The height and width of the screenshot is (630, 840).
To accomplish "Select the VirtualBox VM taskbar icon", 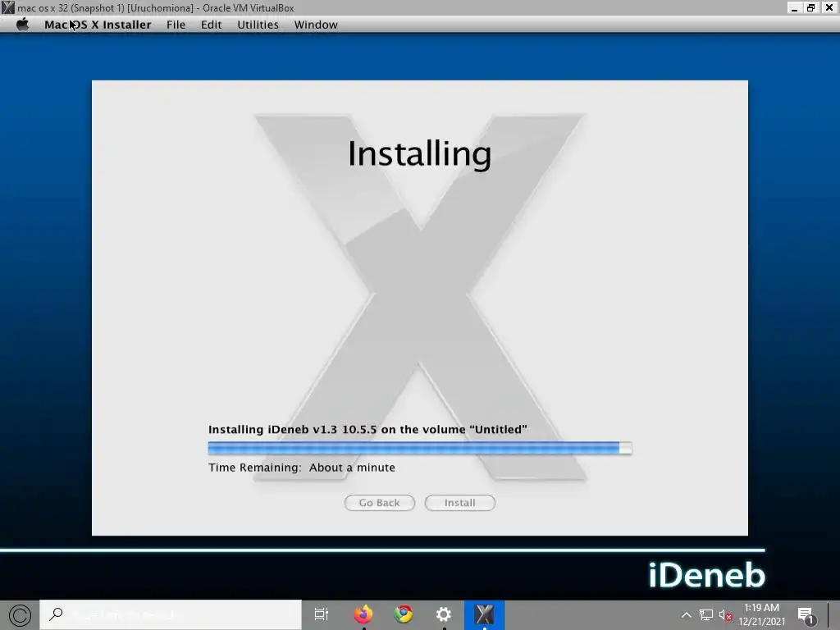I will coord(484,614).
